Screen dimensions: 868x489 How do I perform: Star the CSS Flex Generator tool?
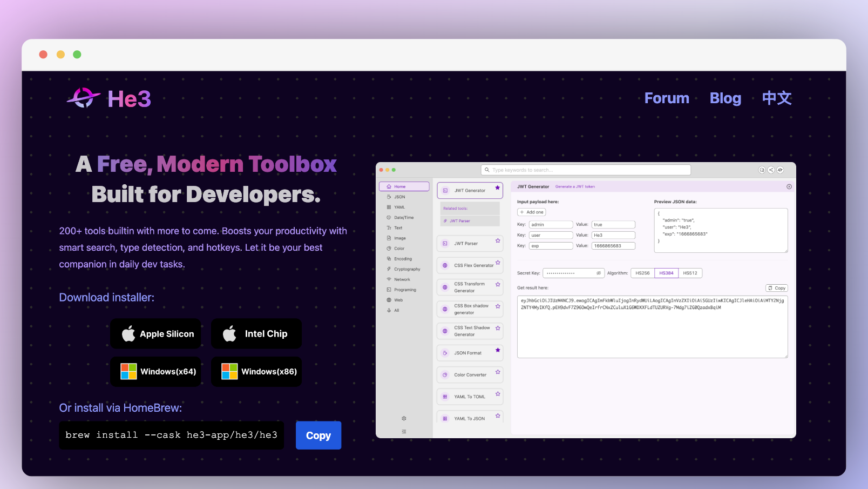pos(498,263)
